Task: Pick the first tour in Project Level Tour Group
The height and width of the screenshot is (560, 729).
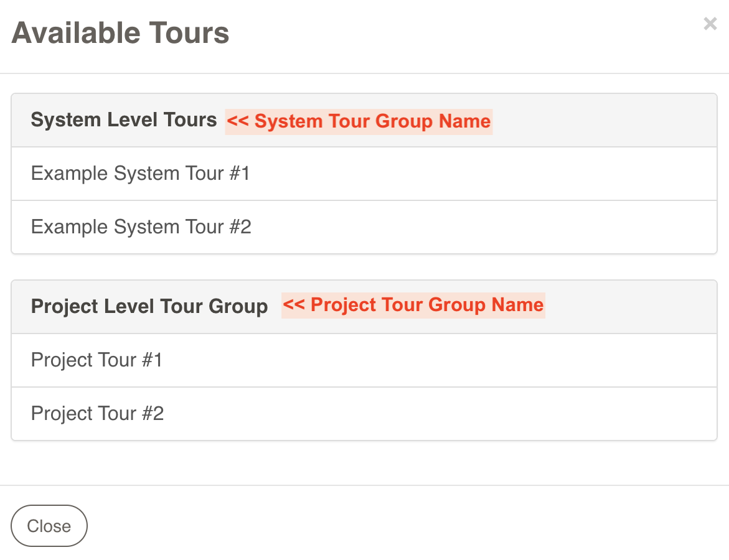Action: click(96, 360)
